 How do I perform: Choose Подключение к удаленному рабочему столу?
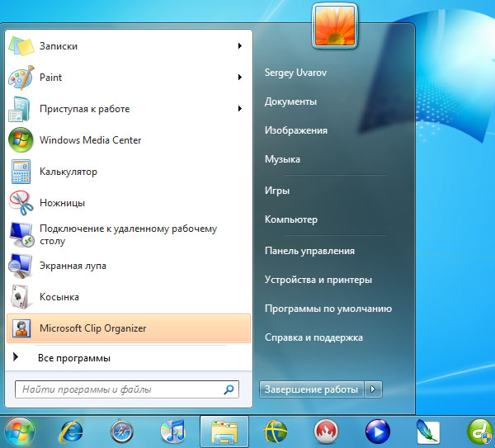(129, 234)
